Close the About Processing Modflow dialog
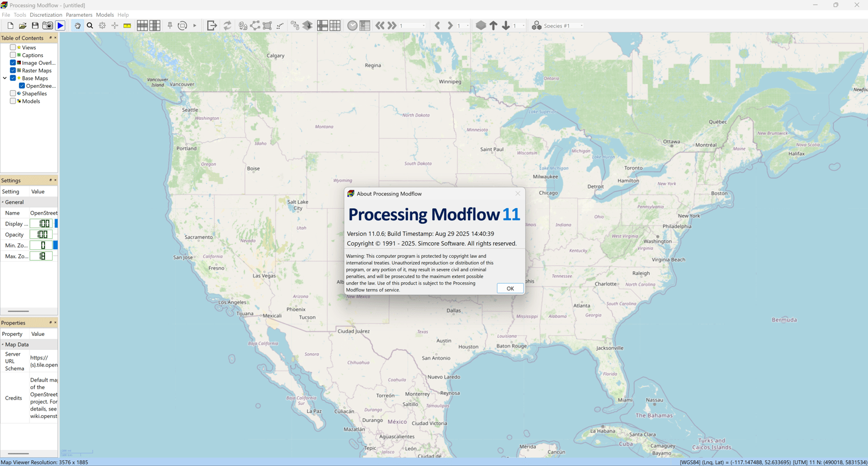 point(517,194)
